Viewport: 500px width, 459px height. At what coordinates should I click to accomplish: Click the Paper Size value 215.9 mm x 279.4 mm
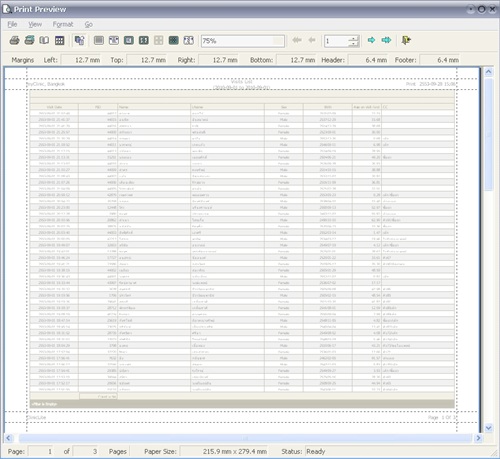pyautogui.click(x=224, y=451)
